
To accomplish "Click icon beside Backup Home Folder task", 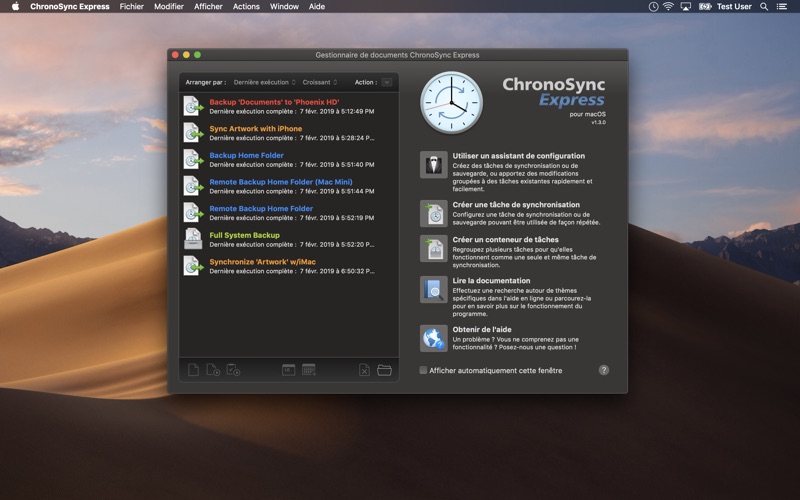I will click(x=193, y=159).
